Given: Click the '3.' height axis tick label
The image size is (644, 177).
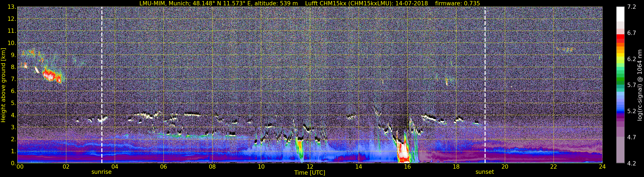Looking at the screenshot, I should 13,127.
